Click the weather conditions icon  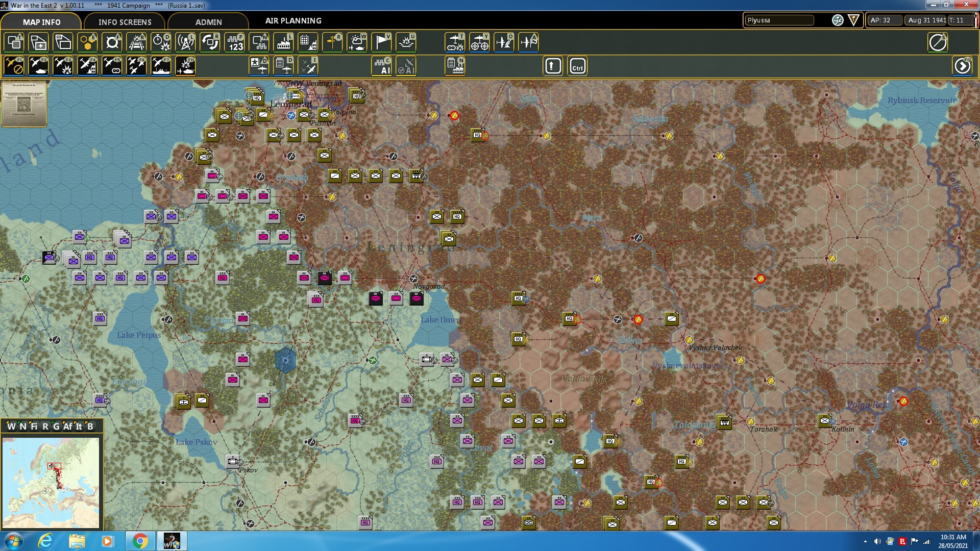coord(357,42)
